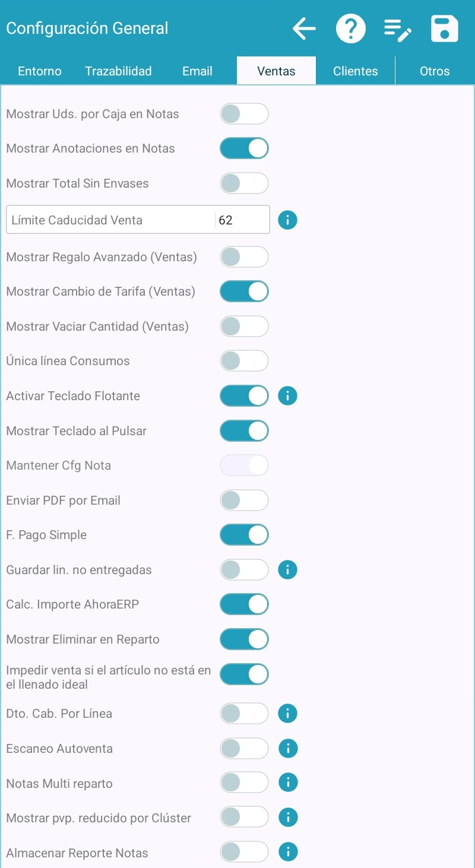The image size is (475, 868).
Task: Save configuration with the floppy disk icon
Action: pyautogui.click(x=444, y=28)
